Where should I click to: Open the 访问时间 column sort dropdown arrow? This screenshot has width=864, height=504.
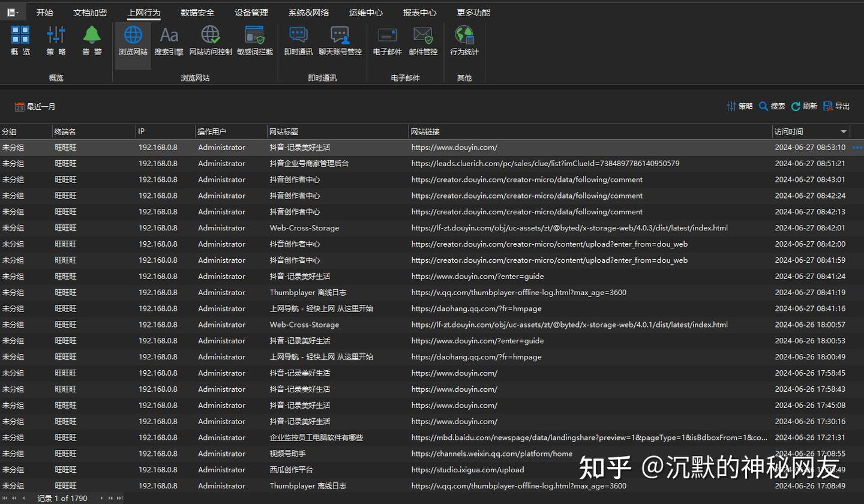click(x=844, y=132)
